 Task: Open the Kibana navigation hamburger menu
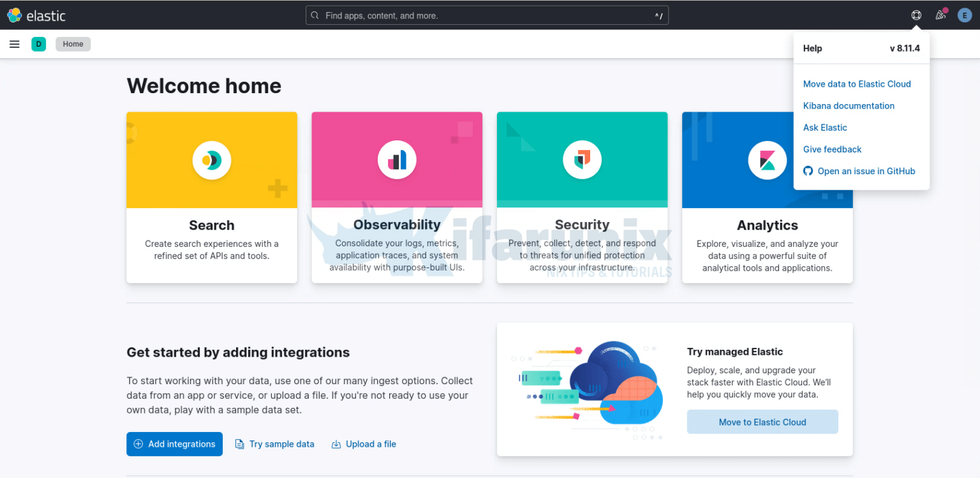14,43
